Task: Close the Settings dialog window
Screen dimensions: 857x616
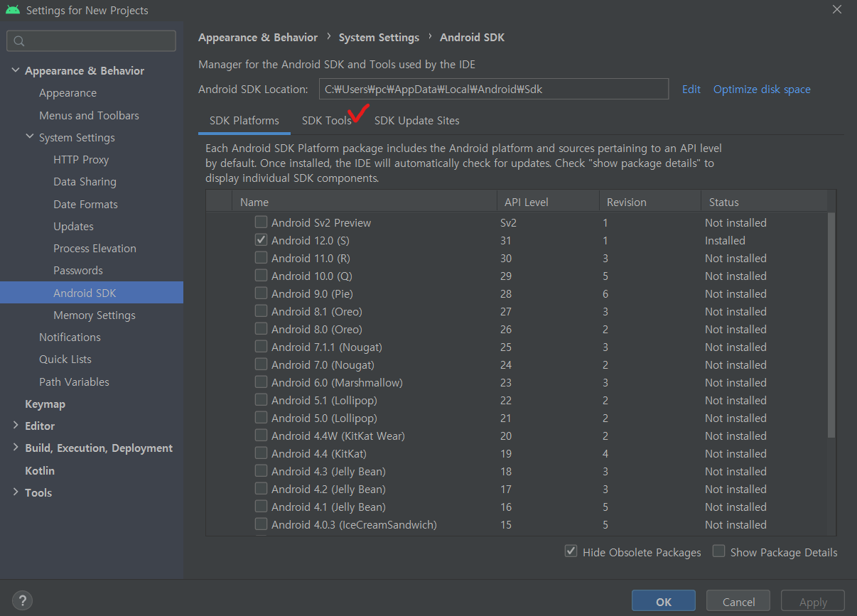Action: tap(836, 9)
